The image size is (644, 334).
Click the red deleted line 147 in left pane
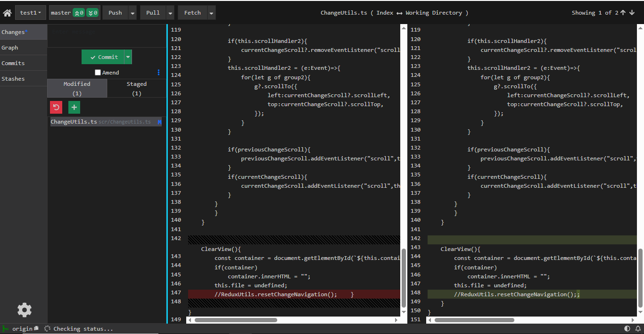coord(294,294)
